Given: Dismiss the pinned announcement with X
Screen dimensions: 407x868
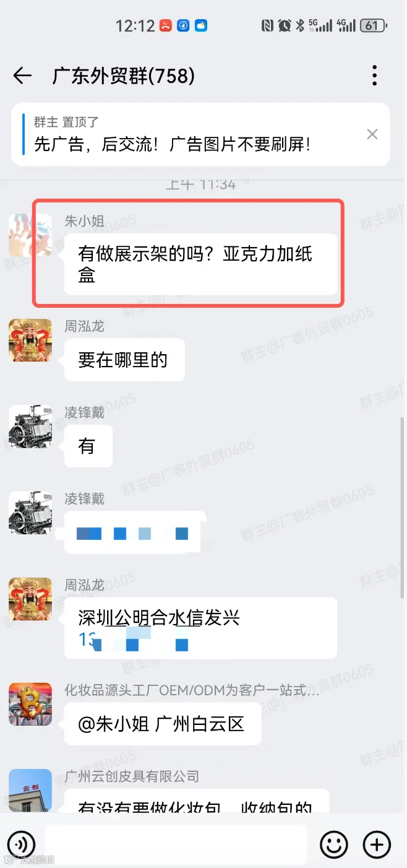Looking at the screenshot, I should (x=372, y=134).
